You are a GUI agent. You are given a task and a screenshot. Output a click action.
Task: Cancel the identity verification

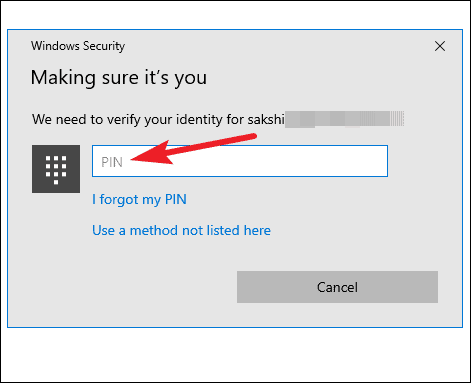pyautogui.click(x=337, y=287)
